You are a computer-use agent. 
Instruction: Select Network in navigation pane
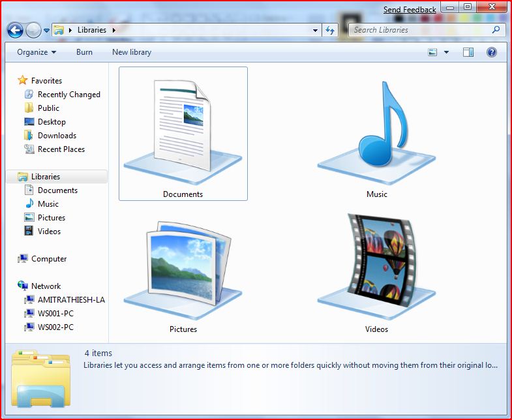pos(46,286)
